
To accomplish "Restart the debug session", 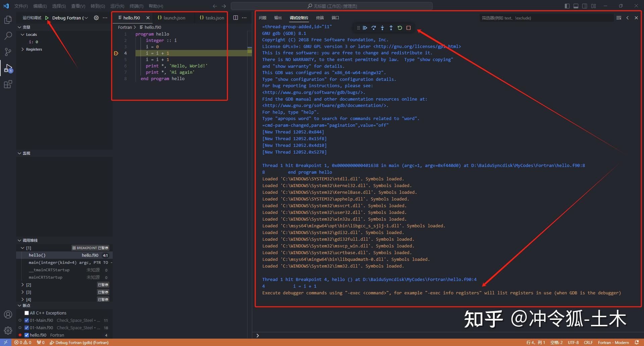I will point(399,28).
